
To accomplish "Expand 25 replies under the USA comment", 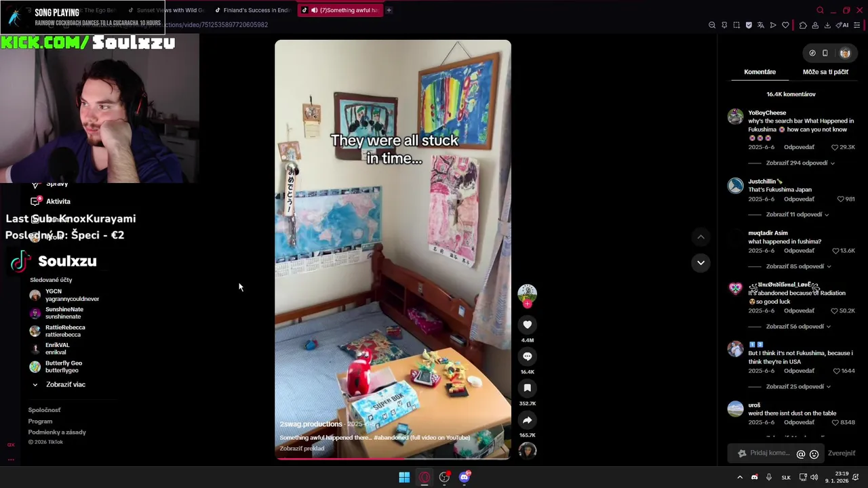I will (799, 387).
